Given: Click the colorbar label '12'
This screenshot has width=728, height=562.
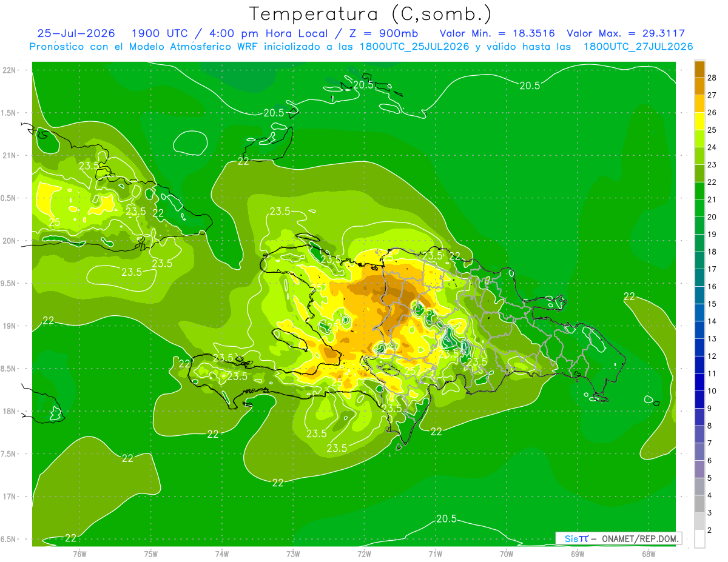Looking at the screenshot, I should 712,356.
